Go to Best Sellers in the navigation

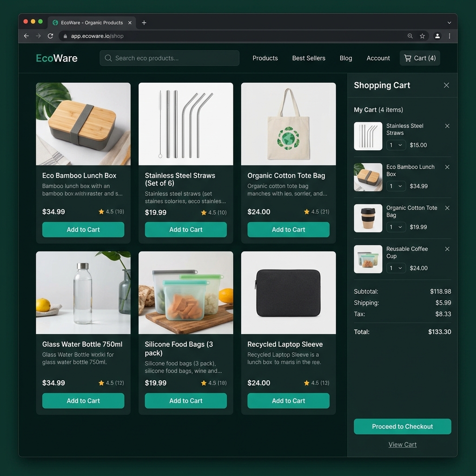pos(309,58)
